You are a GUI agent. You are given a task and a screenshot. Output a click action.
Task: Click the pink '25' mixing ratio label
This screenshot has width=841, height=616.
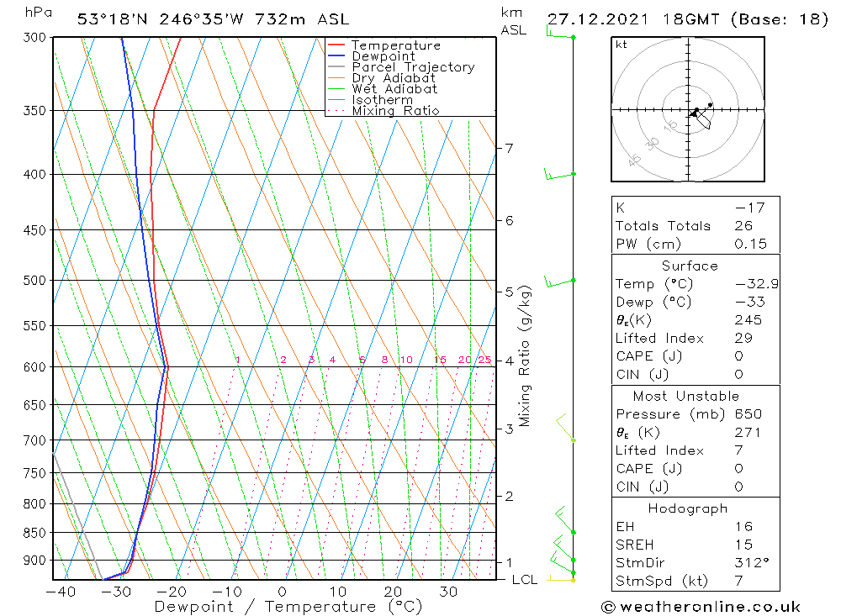point(484,360)
